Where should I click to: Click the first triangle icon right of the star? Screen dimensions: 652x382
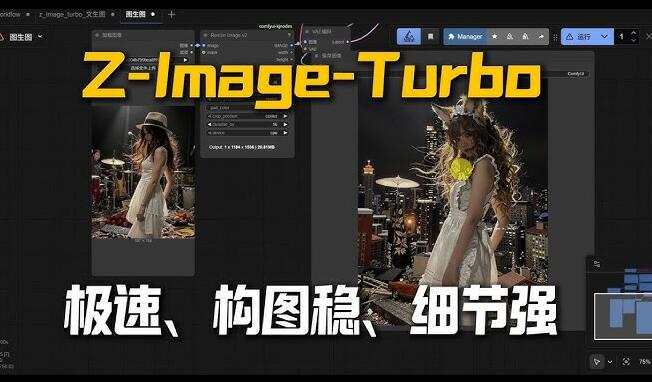[x=510, y=37]
